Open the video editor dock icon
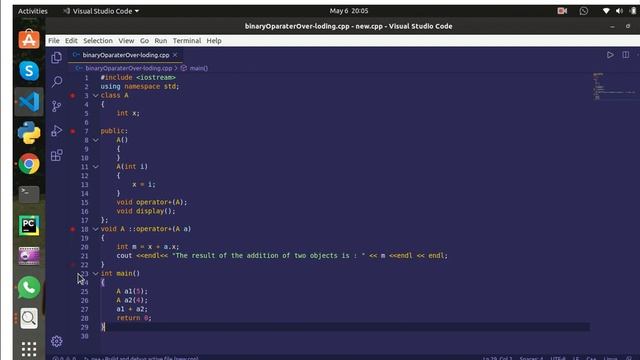This screenshot has width=640, height=360. point(29,256)
